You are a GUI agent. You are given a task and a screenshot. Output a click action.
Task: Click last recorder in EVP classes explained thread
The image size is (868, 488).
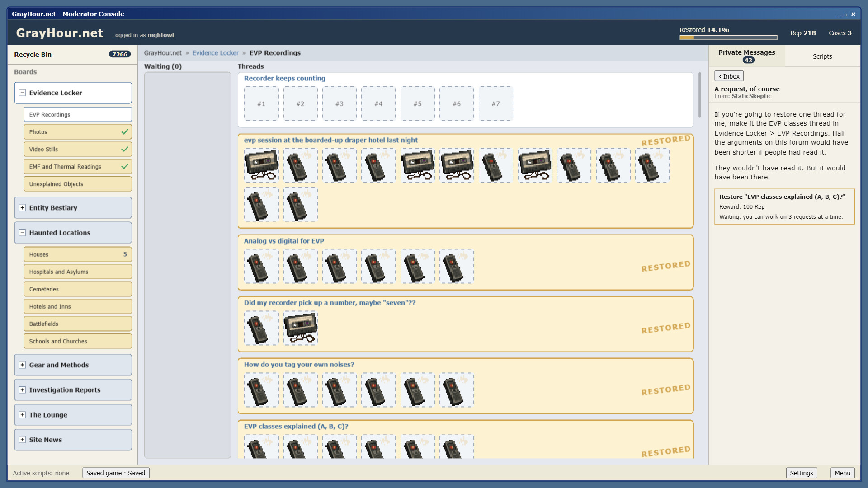pos(457,446)
